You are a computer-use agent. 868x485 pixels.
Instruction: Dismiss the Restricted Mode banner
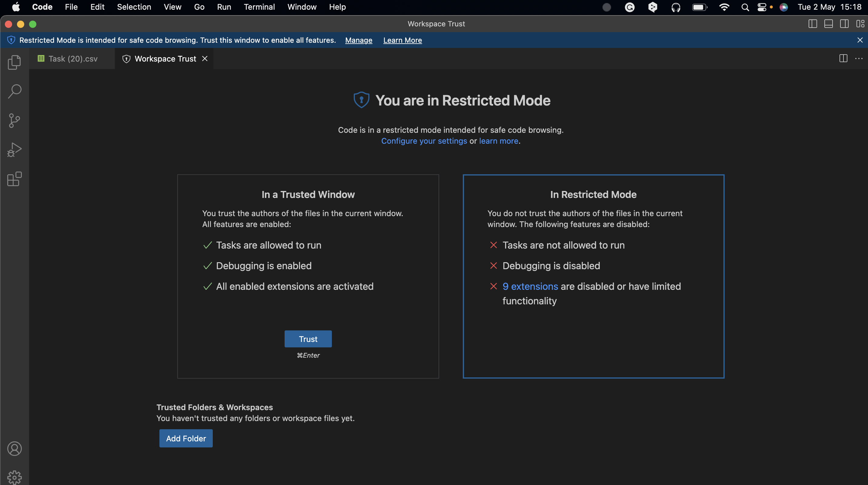[860, 40]
